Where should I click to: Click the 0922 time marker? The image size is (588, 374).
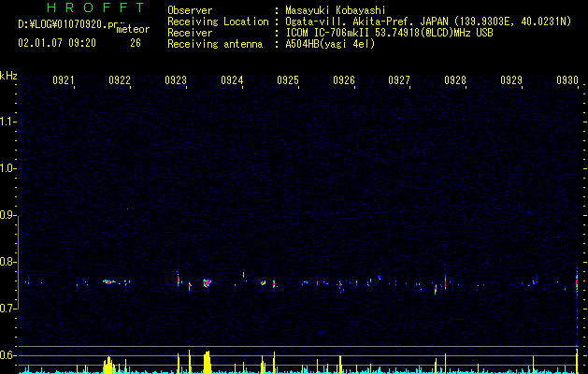coord(120,79)
